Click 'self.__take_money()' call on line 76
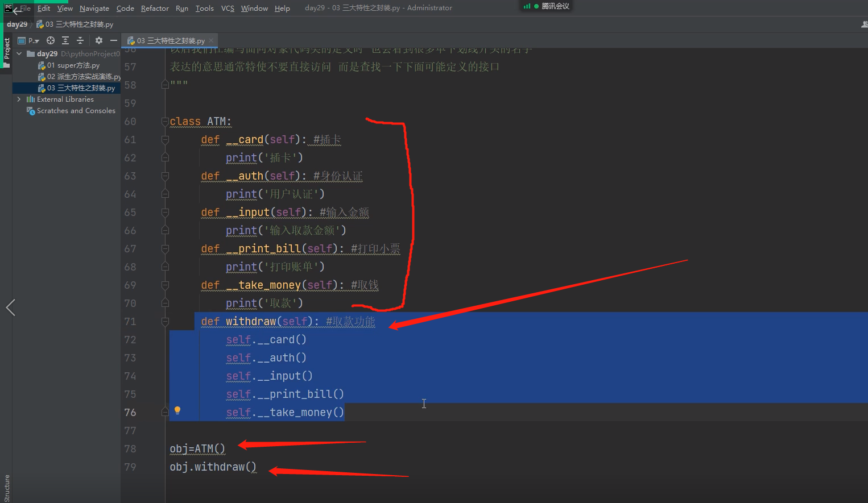This screenshot has height=503, width=868. click(x=285, y=413)
